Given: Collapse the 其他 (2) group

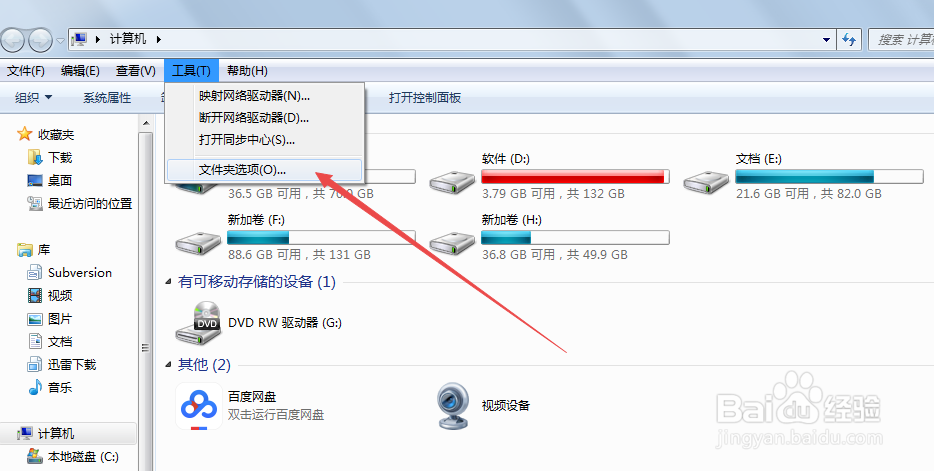Looking at the screenshot, I should tap(169, 365).
